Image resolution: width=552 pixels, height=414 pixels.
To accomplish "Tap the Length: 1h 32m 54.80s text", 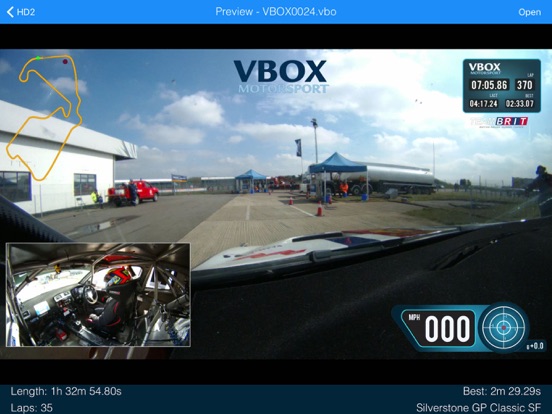I will pyautogui.click(x=66, y=391).
